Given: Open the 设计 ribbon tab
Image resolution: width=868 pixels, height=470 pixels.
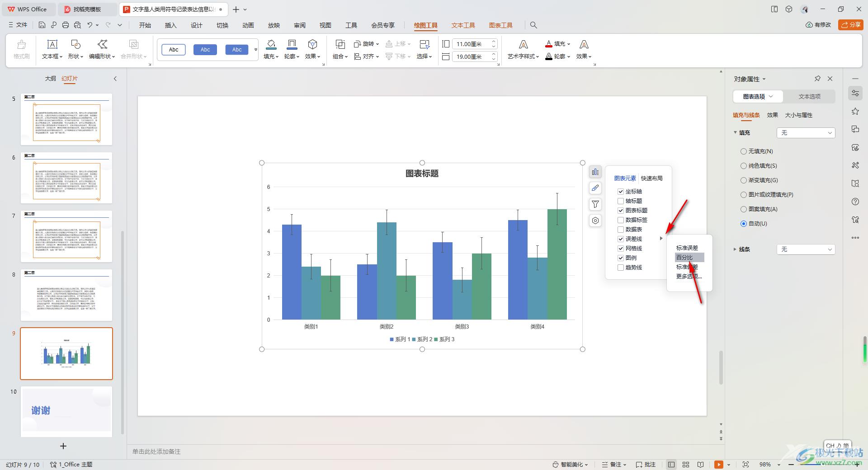Looking at the screenshot, I should coord(197,25).
